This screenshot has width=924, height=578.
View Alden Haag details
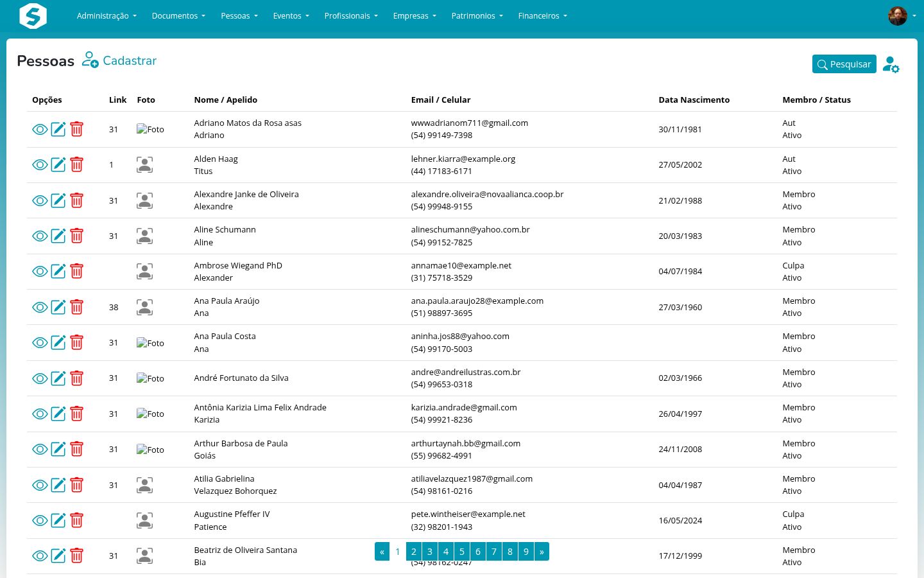pyautogui.click(x=40, y=165)
